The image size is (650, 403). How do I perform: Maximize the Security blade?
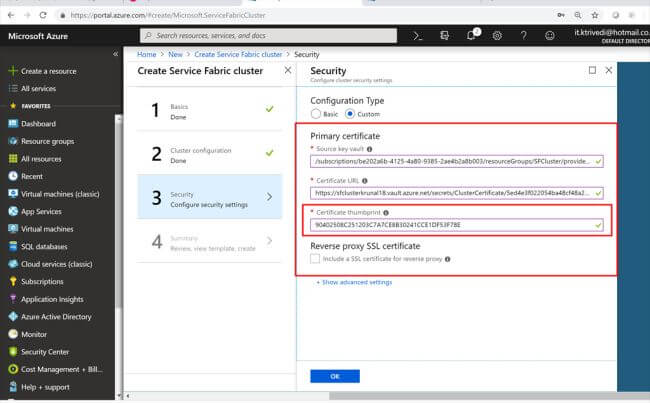pyautogui.click(x=592, y=70)
